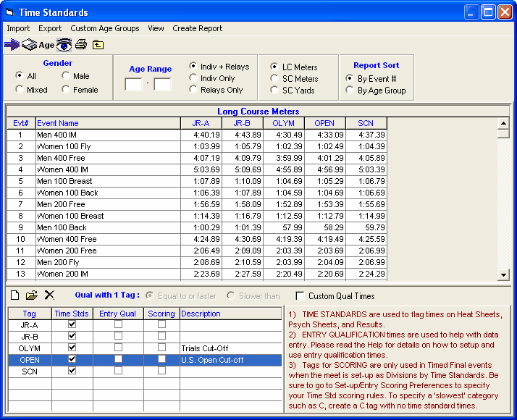Toggle Time Stds checkbox for OLYM
This screenshot has width=517, height=420.
click(x=72, y=347)
